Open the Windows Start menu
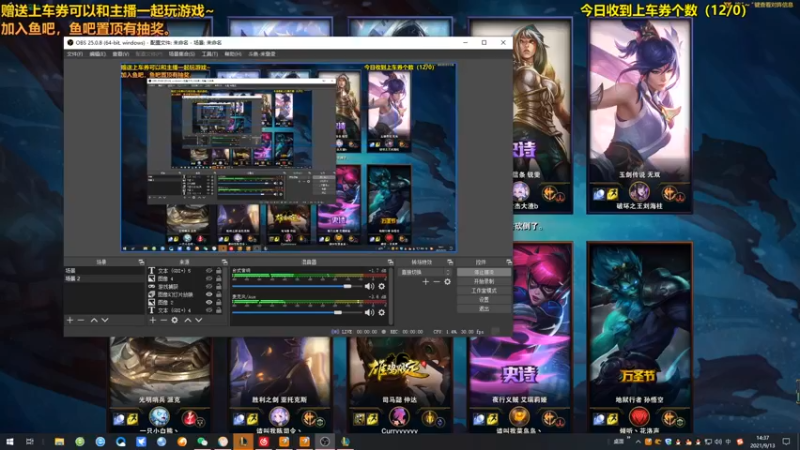 (x=9, y=441)
